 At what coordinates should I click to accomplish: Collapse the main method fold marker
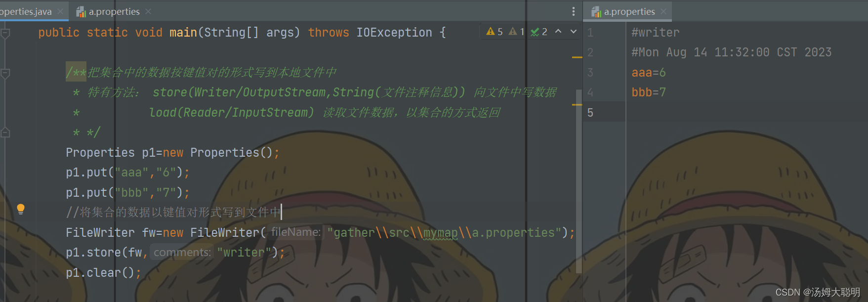pos(5,34)
